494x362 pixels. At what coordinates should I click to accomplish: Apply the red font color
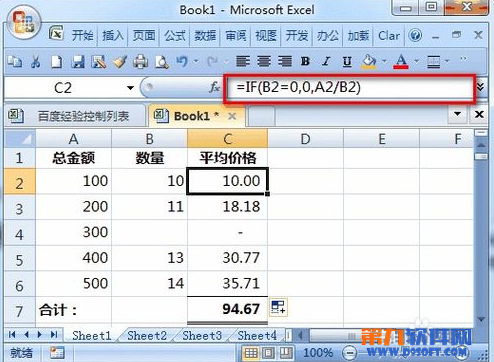tap(401, 62)
